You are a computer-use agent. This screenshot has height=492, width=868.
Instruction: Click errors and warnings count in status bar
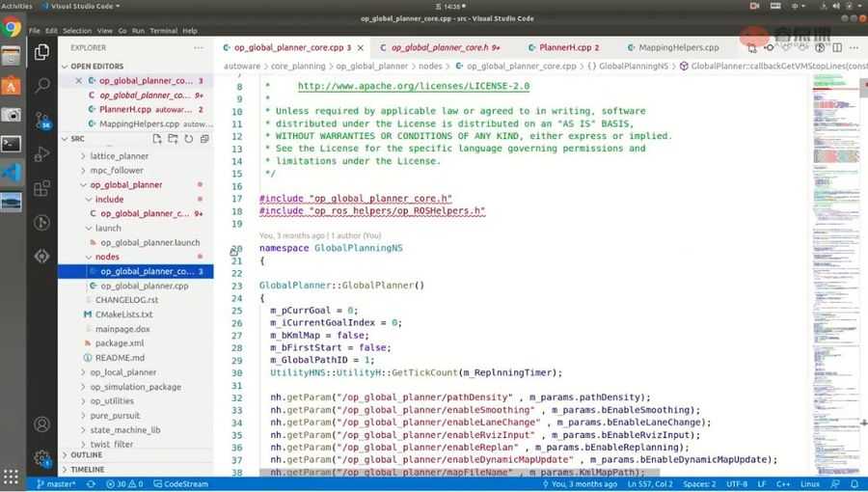coord(124,484)
